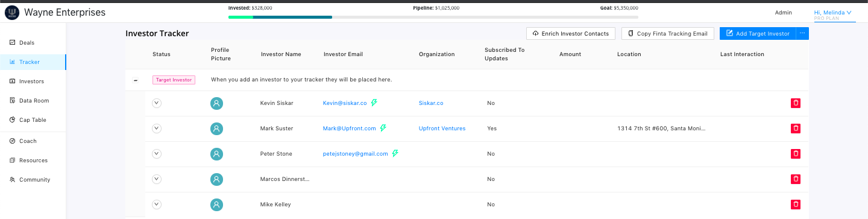Delete the Mark Suster row
This screenshot has width=868, height=219.
[796, 129]
